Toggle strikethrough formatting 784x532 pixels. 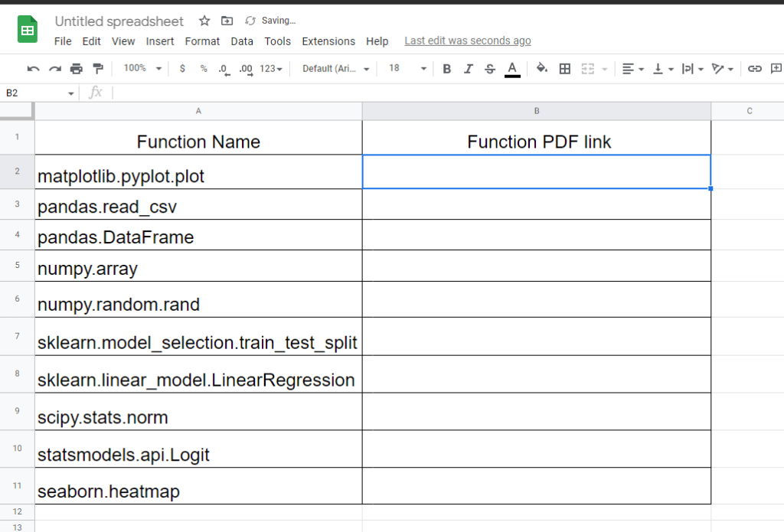[489, 68]
